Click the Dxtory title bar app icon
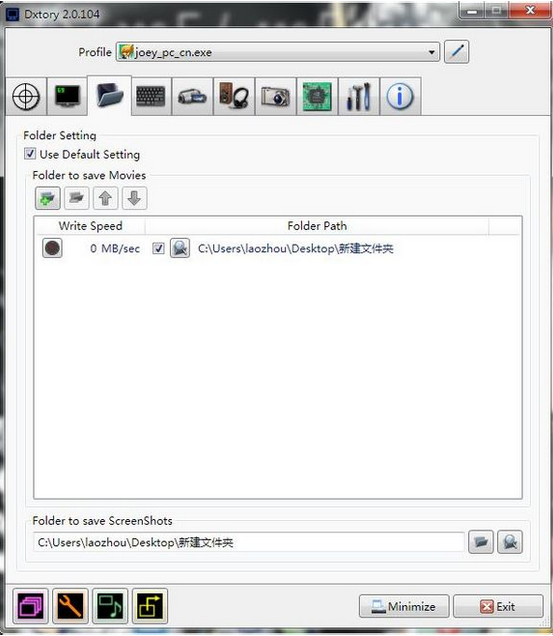The image size is (553, 636). tap(13, 15)
